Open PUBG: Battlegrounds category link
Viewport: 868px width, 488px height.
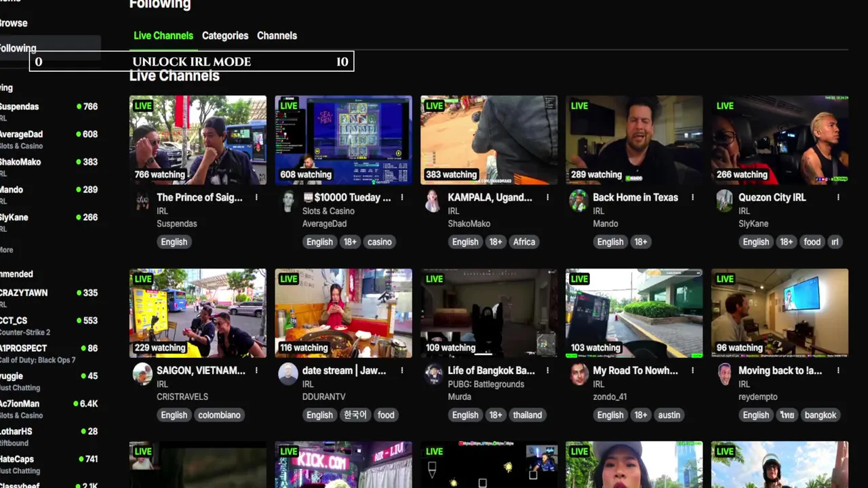pos(486,384)
